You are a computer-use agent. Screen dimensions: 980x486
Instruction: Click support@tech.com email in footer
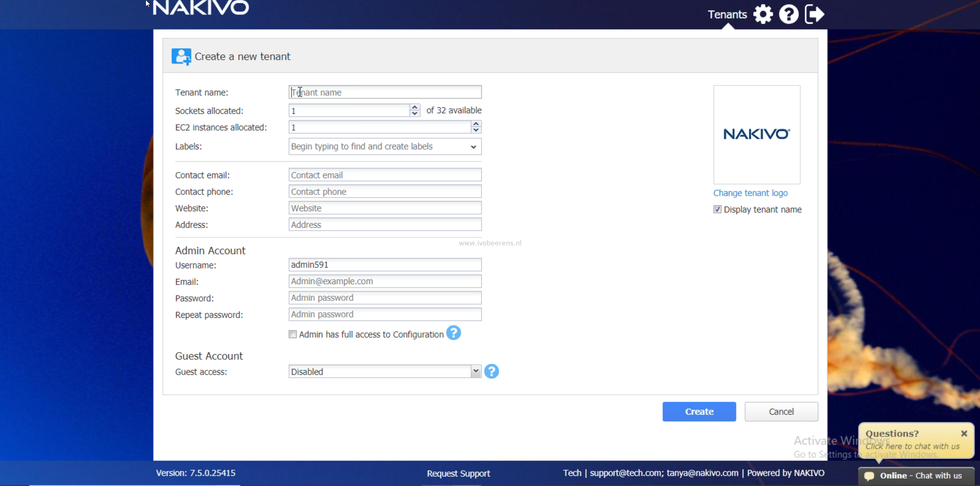click(x=627, y=473)
